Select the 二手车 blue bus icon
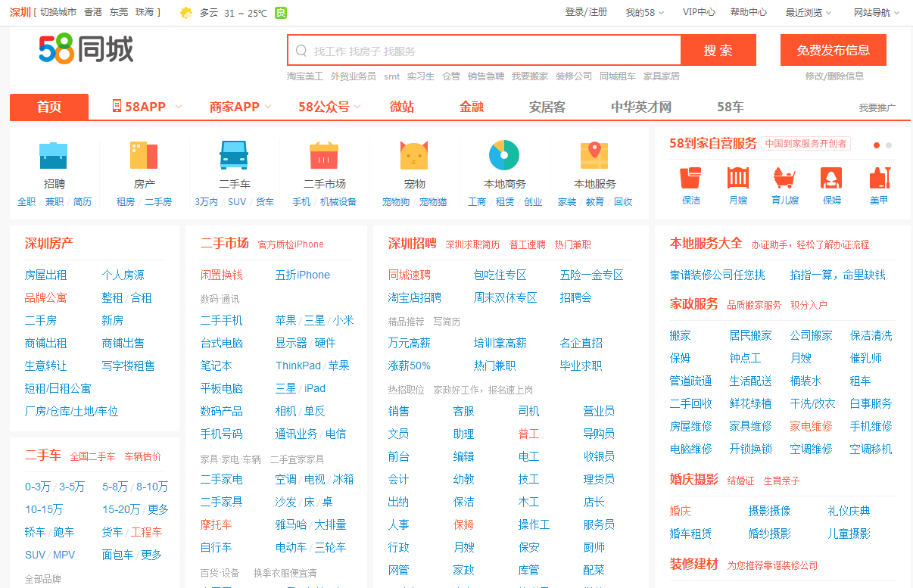Image resolution: width=913 pixels, height=588 pixels. point(234,155)
